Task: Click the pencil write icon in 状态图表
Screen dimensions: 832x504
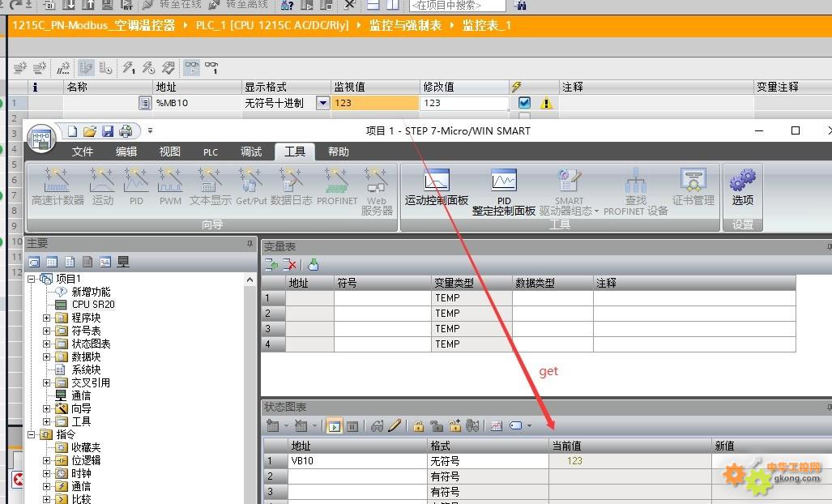Action: pos(395,426)
